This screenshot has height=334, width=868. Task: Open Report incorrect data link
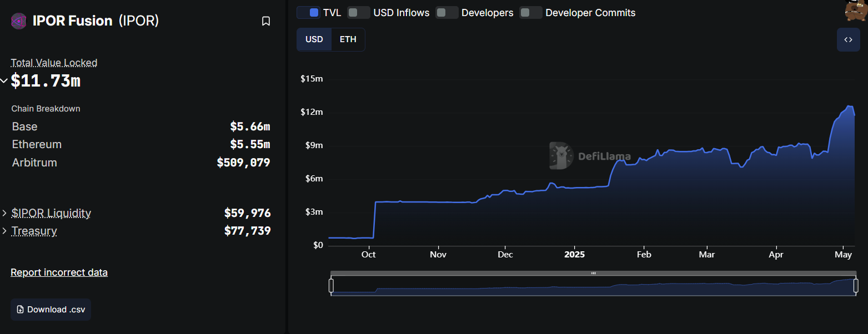click(59, 272)
